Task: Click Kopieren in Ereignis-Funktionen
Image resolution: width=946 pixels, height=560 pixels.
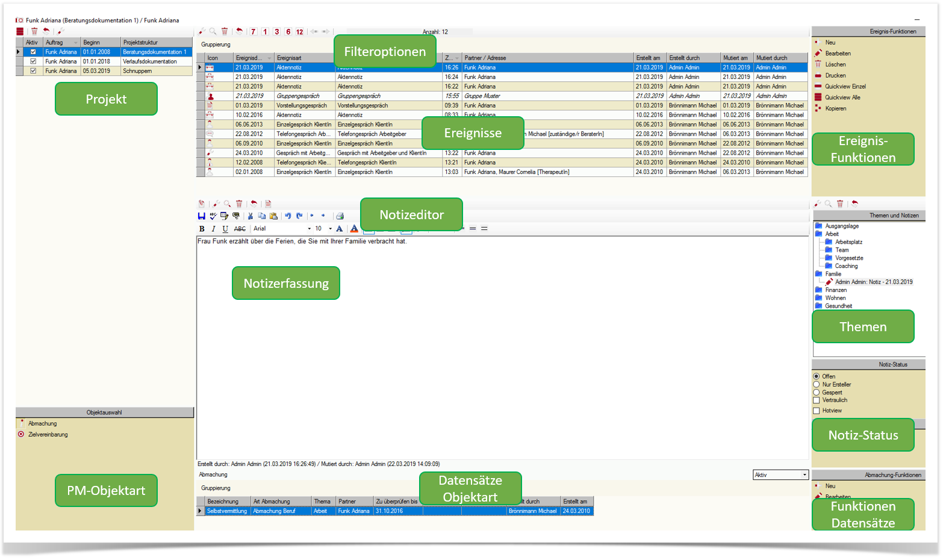Action: tap(835, 109)
